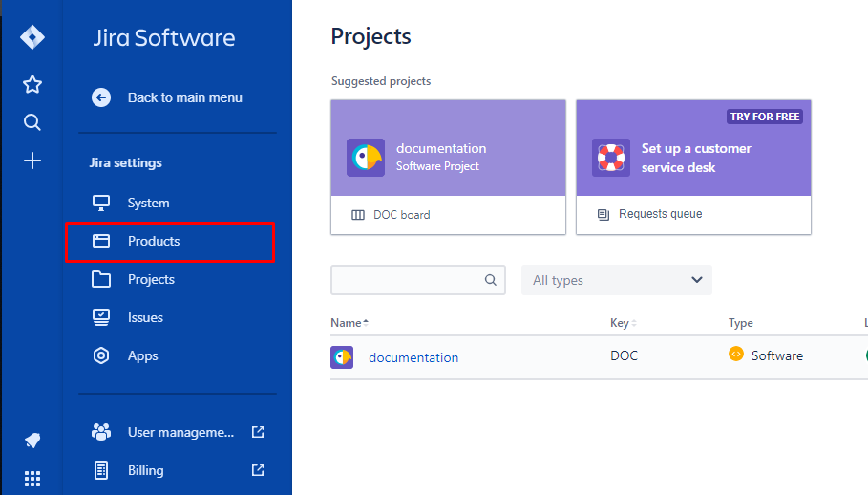
Task: Open Starred items via star icon
Action: coord(32,85)
